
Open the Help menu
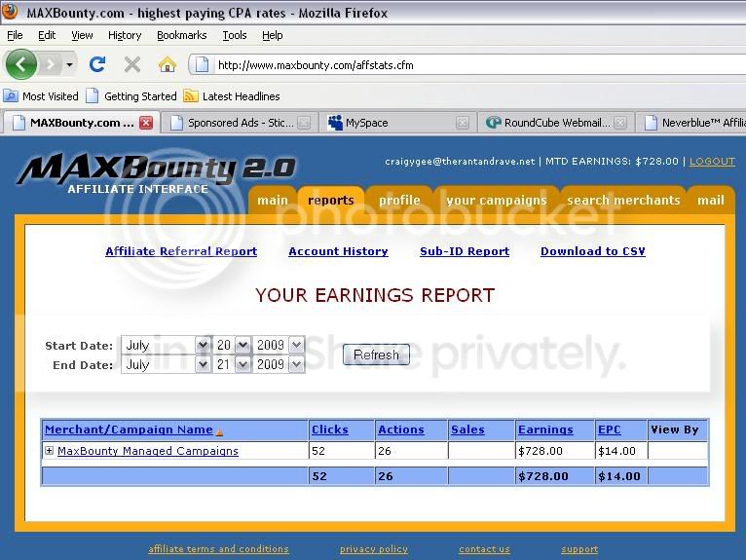pos(272,35)
